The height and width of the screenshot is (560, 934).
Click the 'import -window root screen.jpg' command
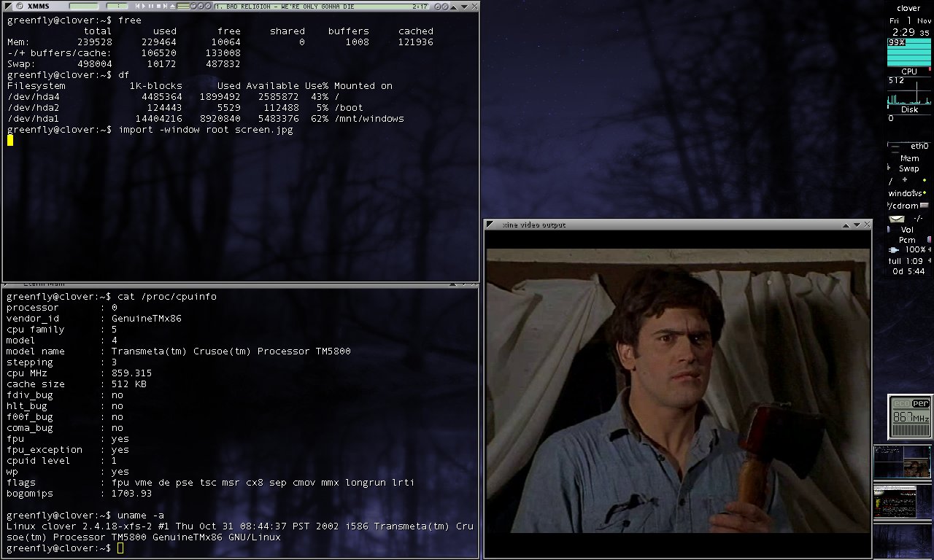205,130
